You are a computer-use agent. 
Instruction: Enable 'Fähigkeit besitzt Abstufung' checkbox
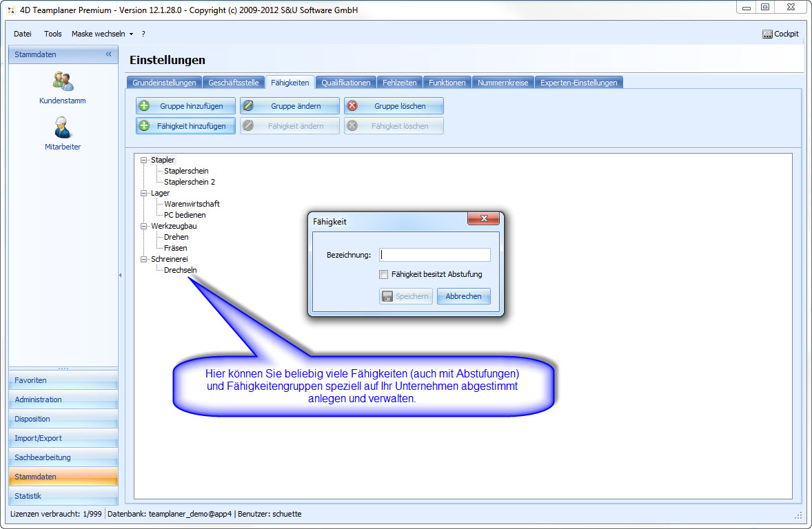[384, 274]
